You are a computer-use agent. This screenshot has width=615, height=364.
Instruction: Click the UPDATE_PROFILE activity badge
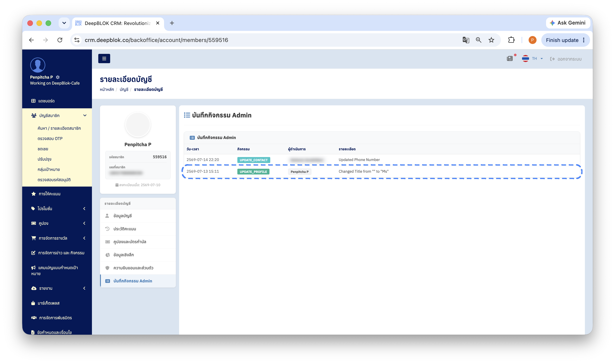coord(253,172)
